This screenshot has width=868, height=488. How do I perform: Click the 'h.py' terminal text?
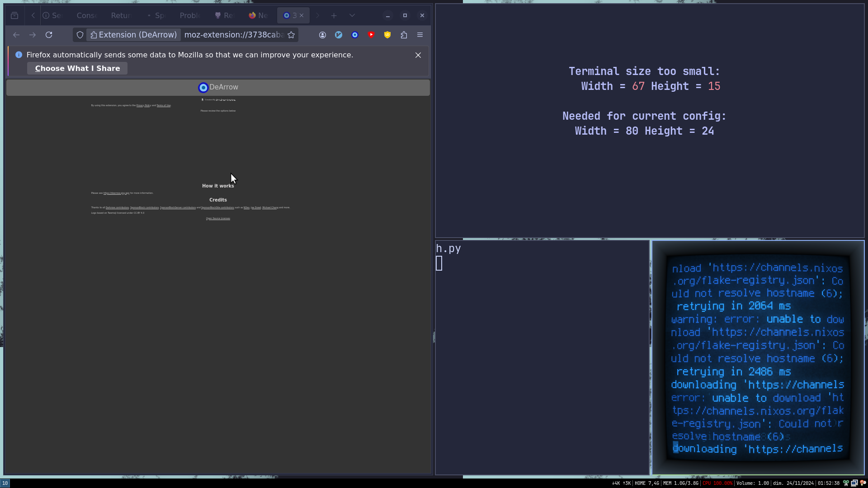[448, 249]
